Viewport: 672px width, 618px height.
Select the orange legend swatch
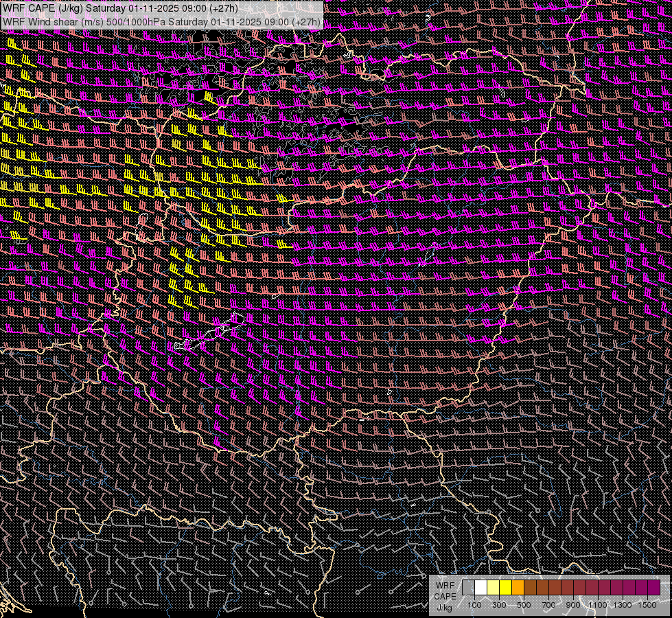518,587
